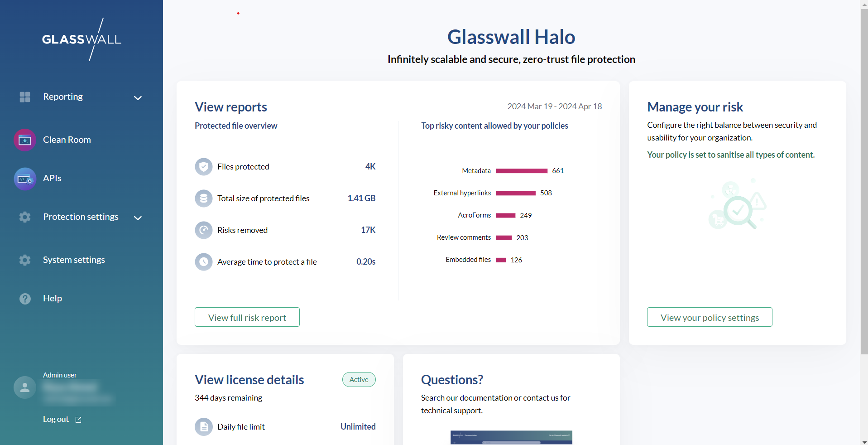Screen dimensions: 868x445
Task: Click the external link icon beside Log out
Action: pyautogui.click(x=78, y=420)
